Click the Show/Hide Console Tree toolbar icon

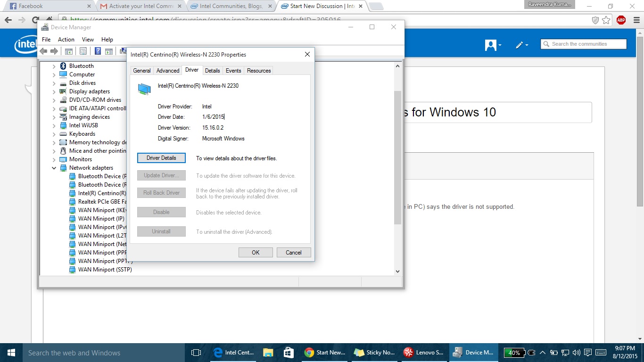pyautogui.click(x=68, y=51)
